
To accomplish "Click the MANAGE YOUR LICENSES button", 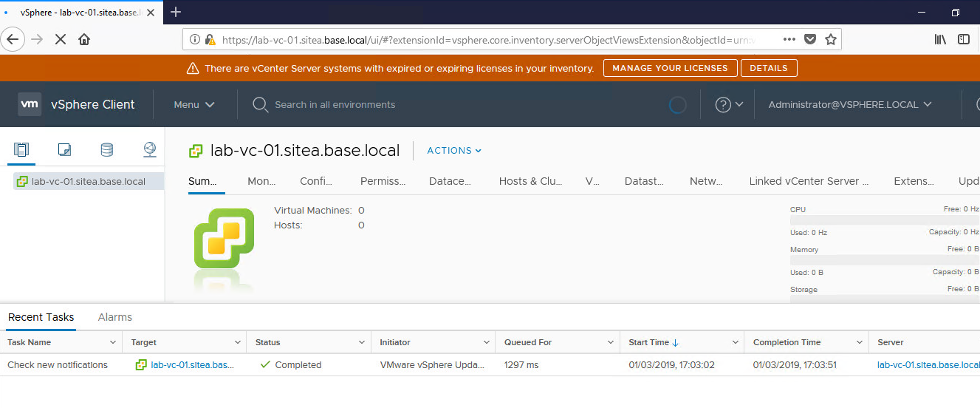I will click(x=670, y=68).
